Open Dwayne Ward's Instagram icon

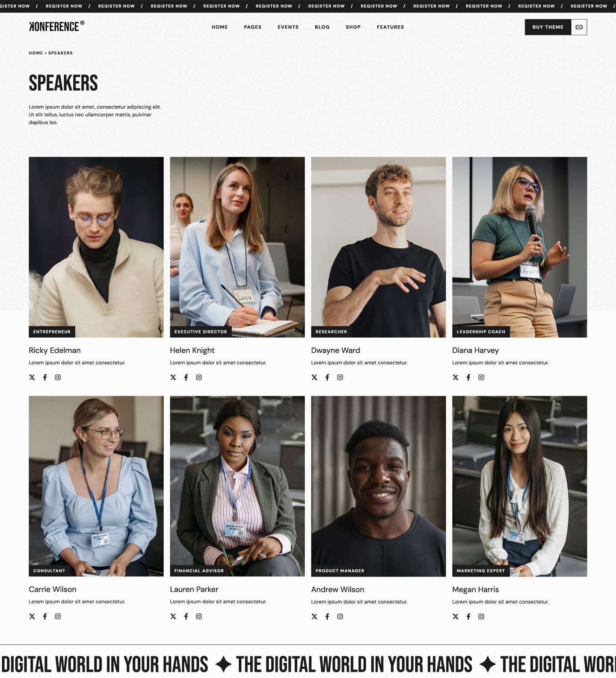click(340, 377)
